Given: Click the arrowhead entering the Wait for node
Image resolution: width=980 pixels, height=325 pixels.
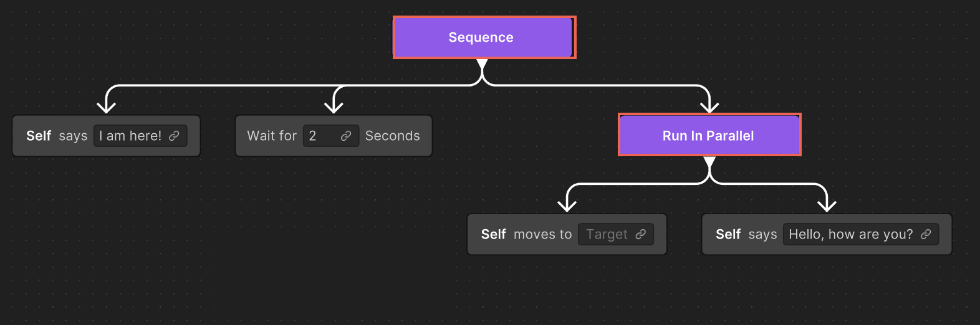Looking at the screenshot, I should (334, 106).
